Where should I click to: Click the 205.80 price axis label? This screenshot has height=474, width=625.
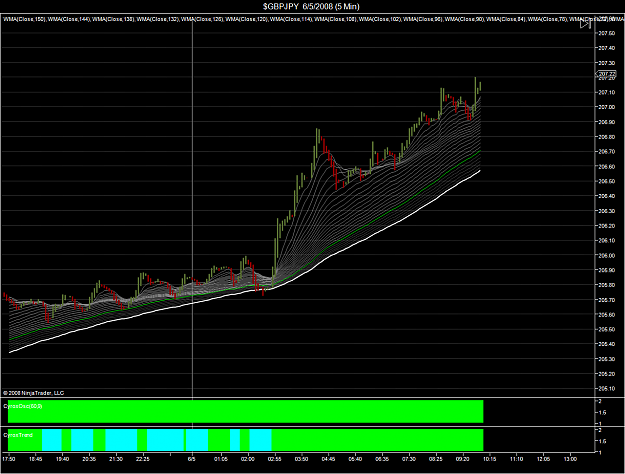(x=607, y=285)
